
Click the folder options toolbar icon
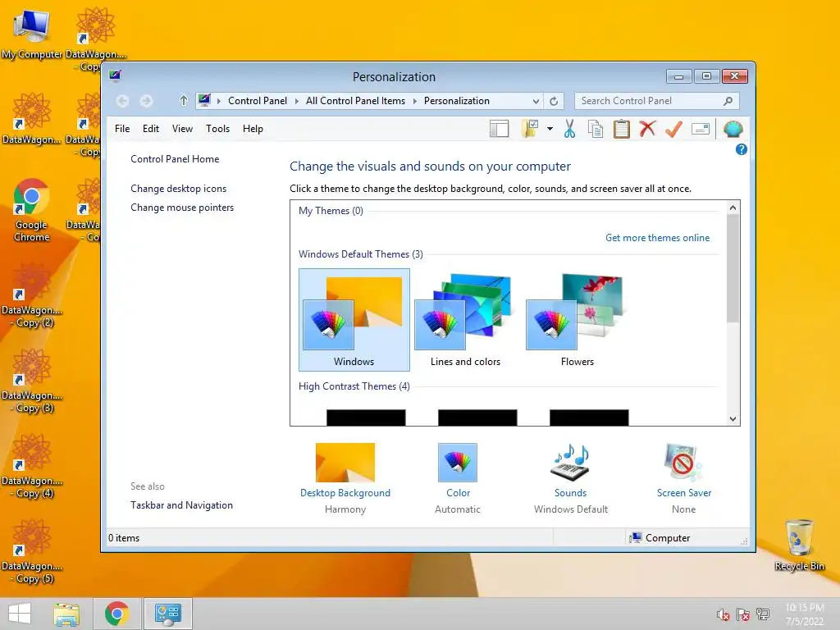pyautogui.click(x=530, y=129)
